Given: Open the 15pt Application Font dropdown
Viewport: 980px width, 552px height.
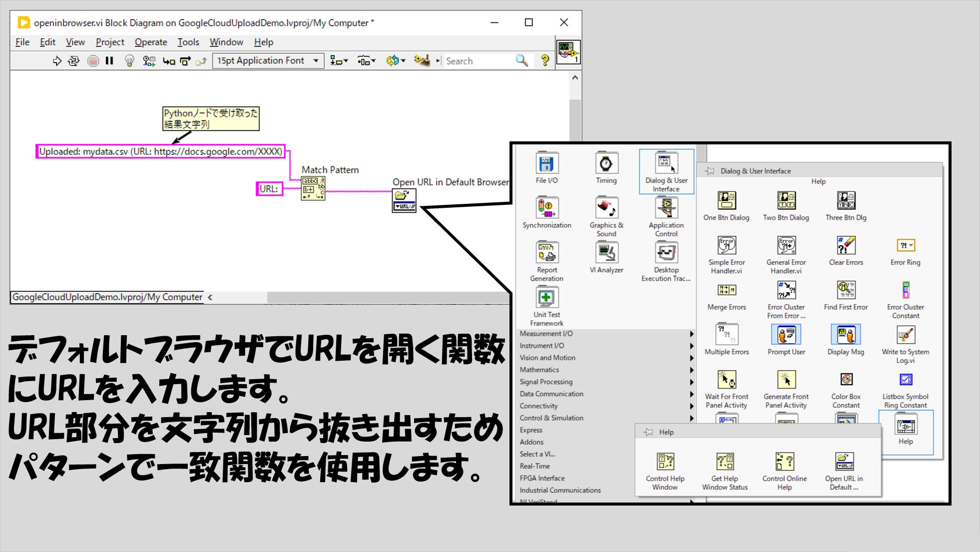Looking at the screenshot, I should pyautogui.click(x=268, y=61).
